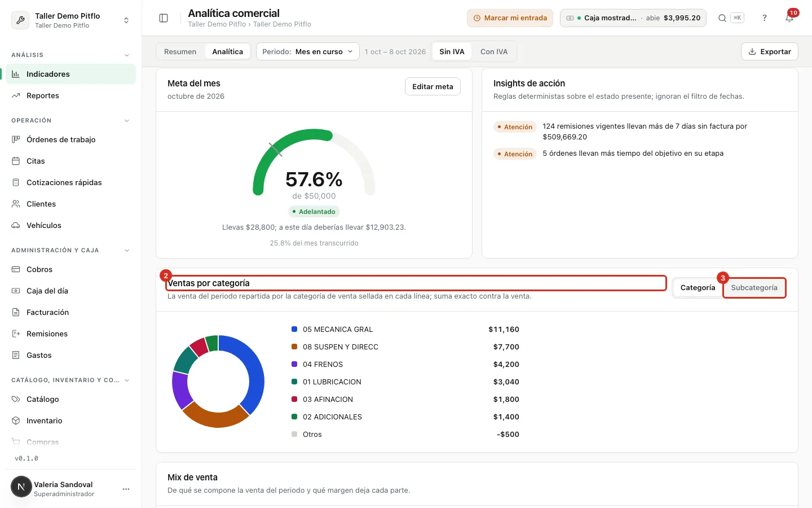Click the blue 05 MECANICA GRAL swatch
The width and height of the screenshot is (812, 508).
click(294, 329)
